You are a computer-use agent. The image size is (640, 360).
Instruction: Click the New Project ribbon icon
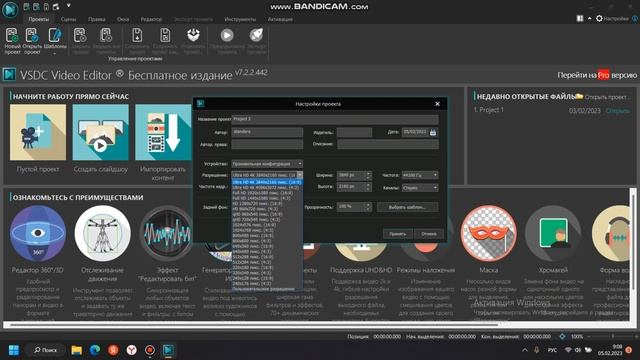[12, 36]
